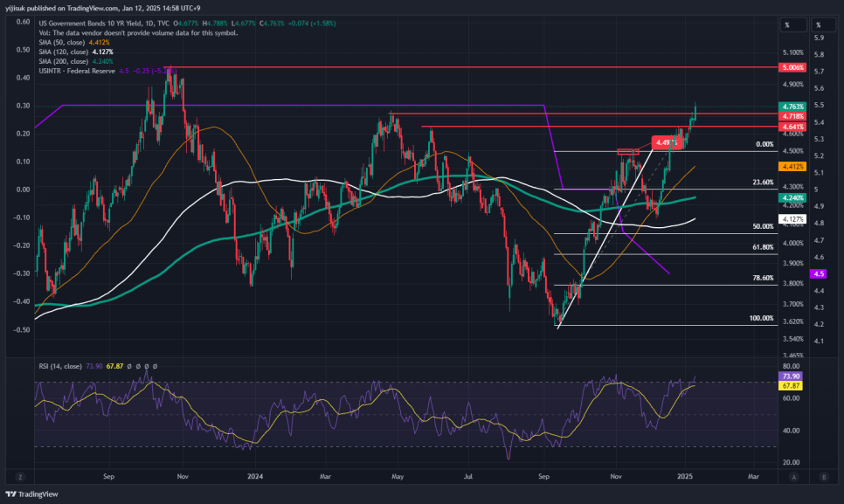Viewport: 844px width, 504px height.
Task: Toggle the A auto-scale button
Action: [794, 477]
